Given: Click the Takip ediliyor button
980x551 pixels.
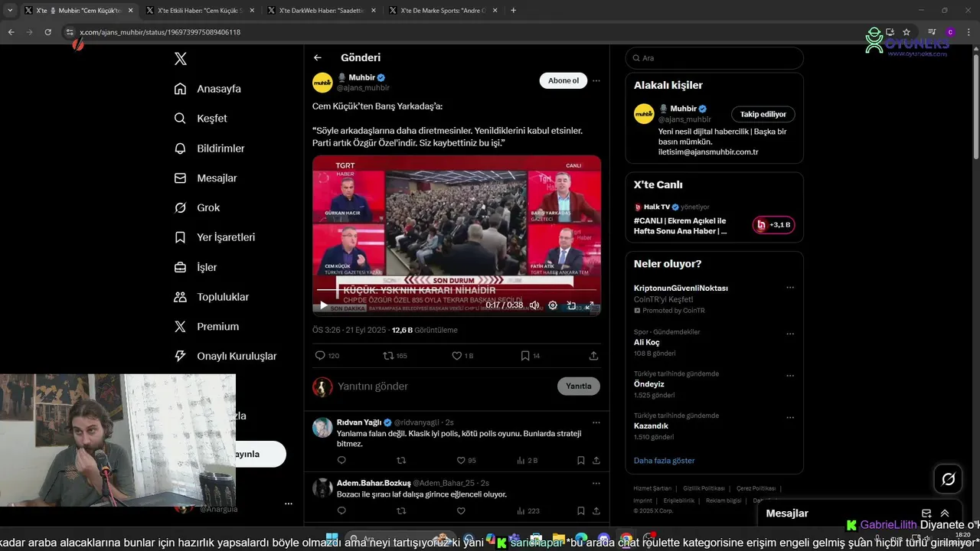Looking at the screenshot, I should (x=763, y=114).
